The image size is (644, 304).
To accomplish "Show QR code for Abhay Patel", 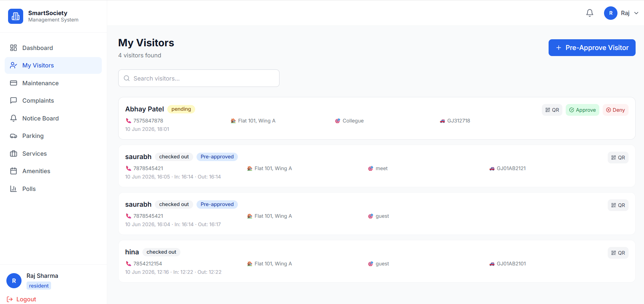I will pyautogui.click(x=552, y=110).
